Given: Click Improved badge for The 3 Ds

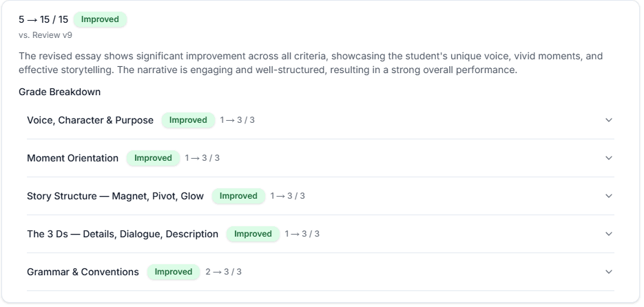Looking at the screenshot, I should (x=253, y=234).
